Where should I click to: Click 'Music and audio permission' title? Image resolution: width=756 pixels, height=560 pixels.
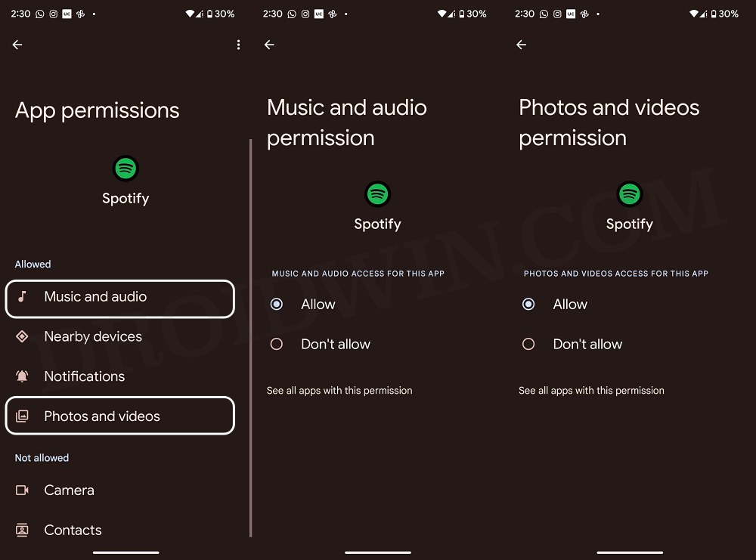[x=347, y=122]
